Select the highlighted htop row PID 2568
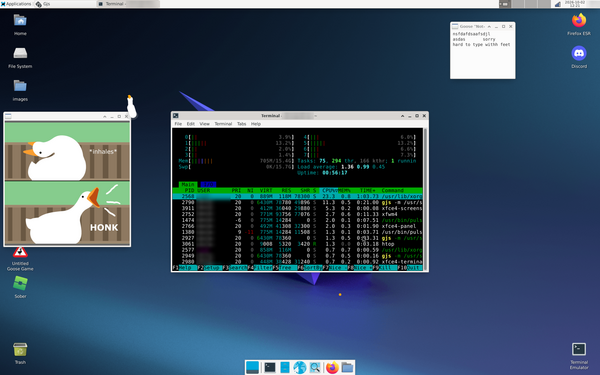600x375 pixels. [297, 196]
